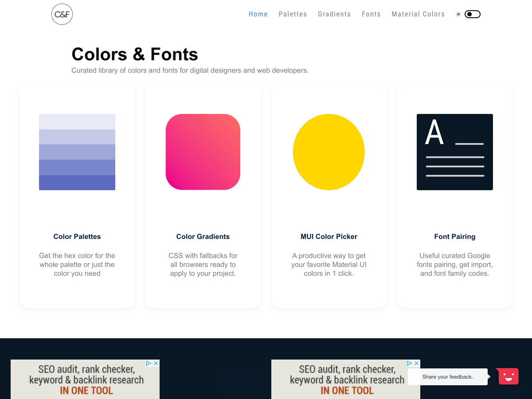
Task: Click the 'Share your feedback.' tooltip
Action: pyautogui.click(x=448, y=377)
